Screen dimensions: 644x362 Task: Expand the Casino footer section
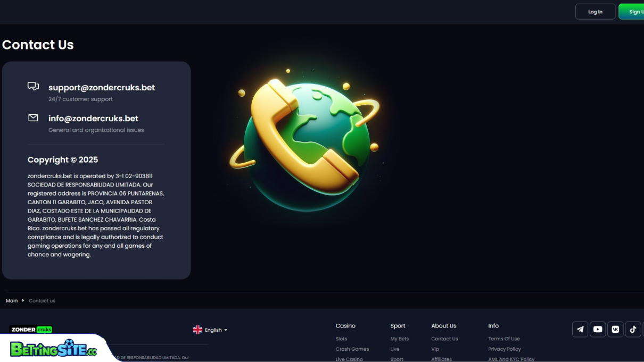tap(345, 326)
